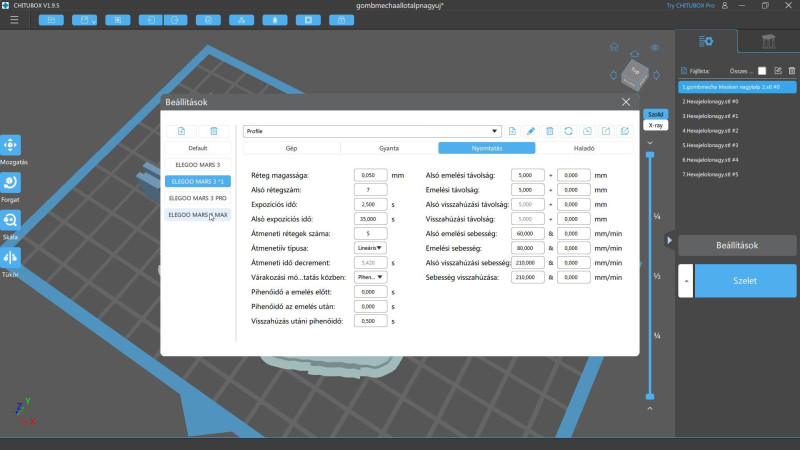Open Várakozási mód dropdown
800x450 pixels.
click(370, 277)
